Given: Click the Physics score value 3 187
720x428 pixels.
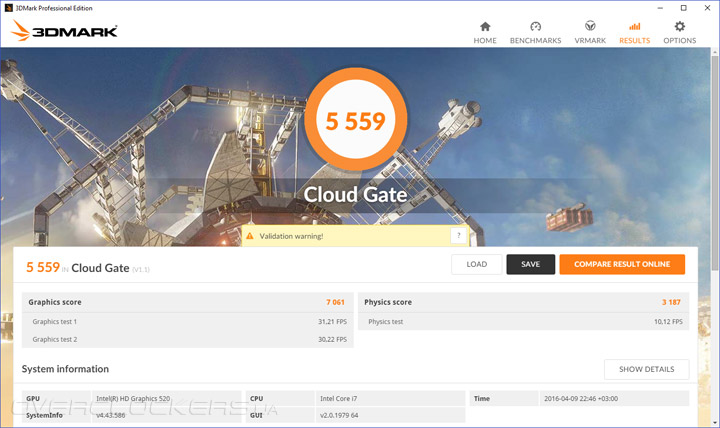Looking at the screenshot, I should (671, 302).
